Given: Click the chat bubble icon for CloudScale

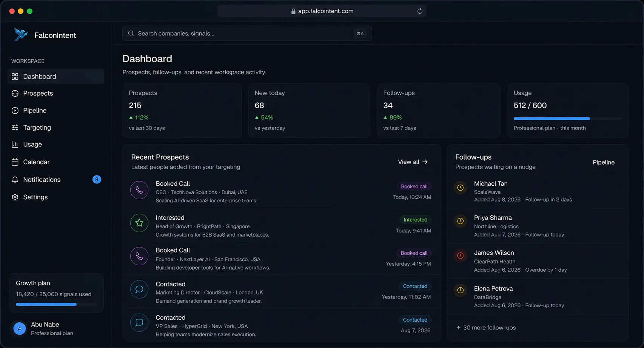Looking at the screenshot, I should click(x=139, y=289).
